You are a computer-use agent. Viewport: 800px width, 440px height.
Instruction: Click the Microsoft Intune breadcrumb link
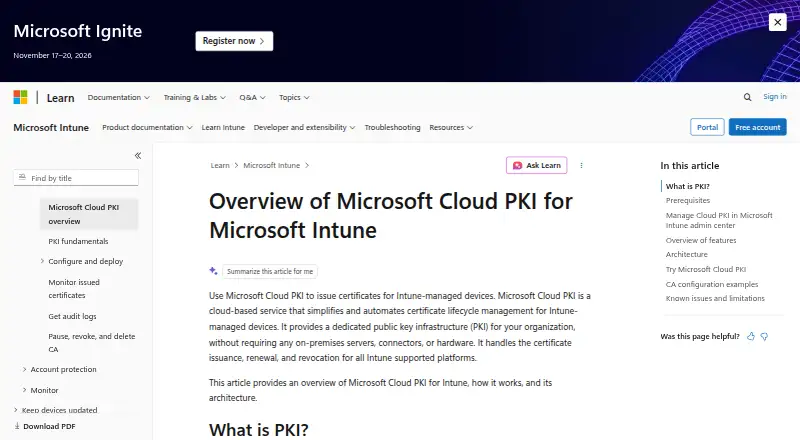(x=271, y=165)
